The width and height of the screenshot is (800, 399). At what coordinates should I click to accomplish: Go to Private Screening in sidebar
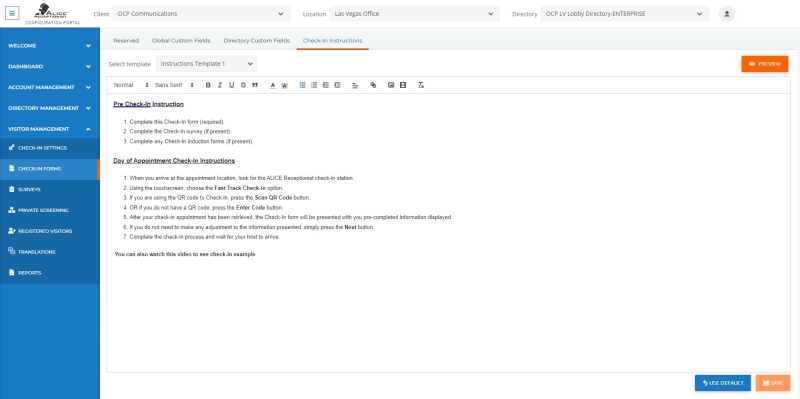pyautogui.click(x=49, y=210)
